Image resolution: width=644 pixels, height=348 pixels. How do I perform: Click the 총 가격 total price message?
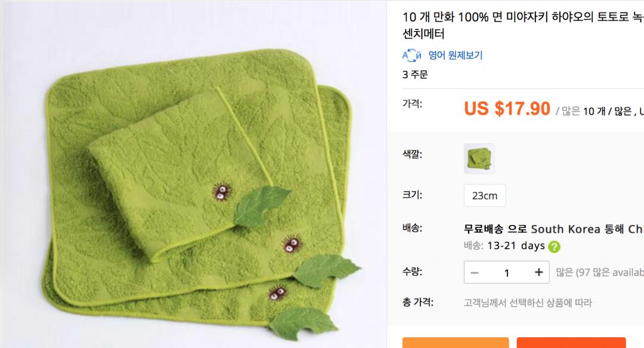pos(528,303)
